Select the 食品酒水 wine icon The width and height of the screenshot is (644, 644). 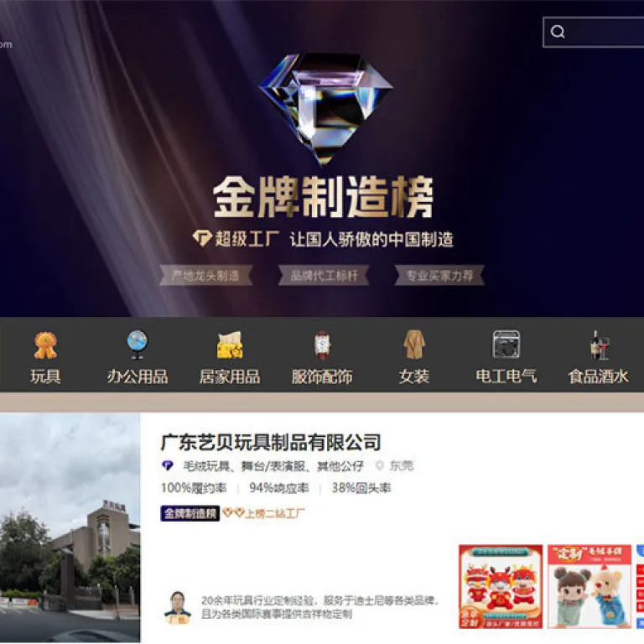click(599, 345)
